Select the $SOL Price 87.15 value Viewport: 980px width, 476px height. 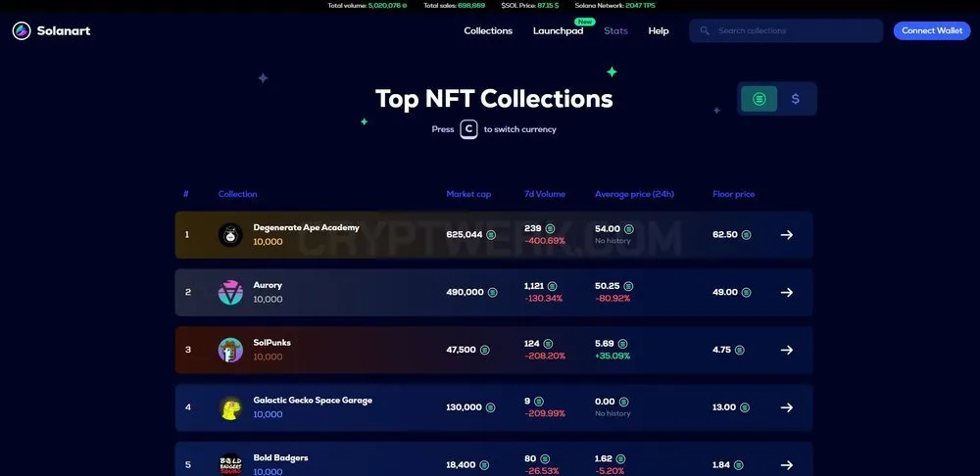[x=548, y=6]
